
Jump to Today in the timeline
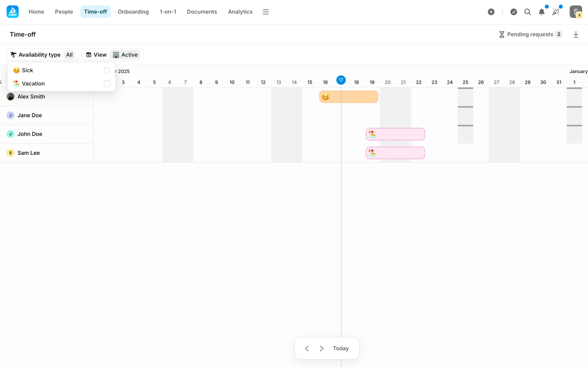pos(341,348)
